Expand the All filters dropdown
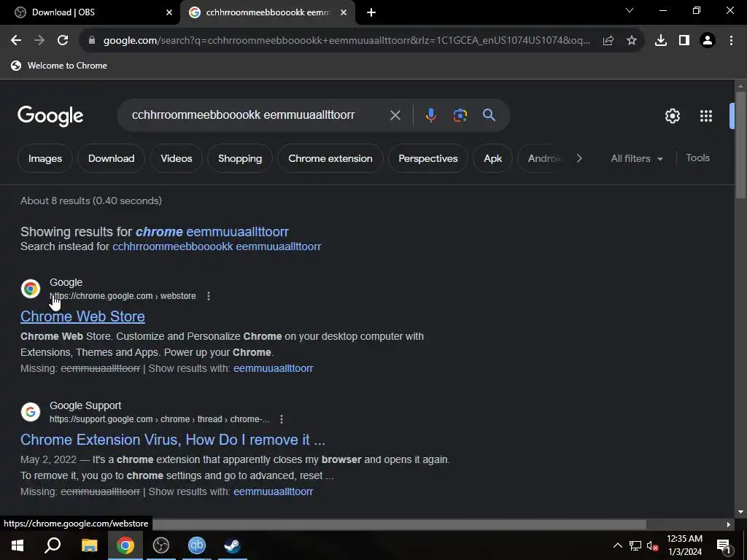Image resolution: width=747 pixels, height=560 pixels. (637, 158)
